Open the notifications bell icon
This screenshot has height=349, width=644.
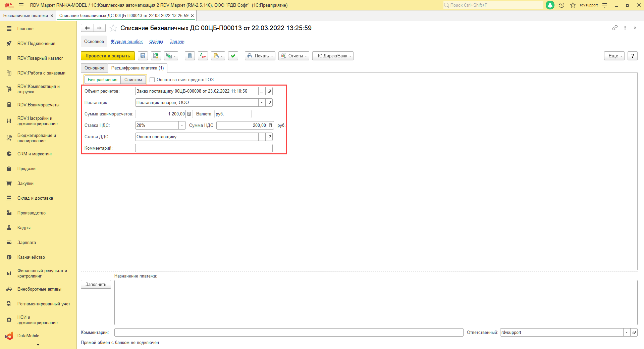coord(550,5)
